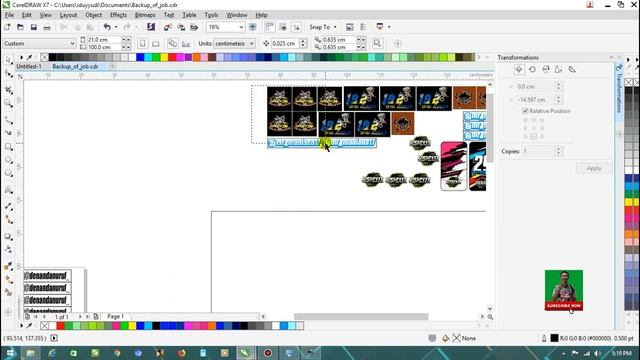The height and width of the screenshot is (360, 640).
Task: Select the Size transformation icon
Action: tap(559, 70)
